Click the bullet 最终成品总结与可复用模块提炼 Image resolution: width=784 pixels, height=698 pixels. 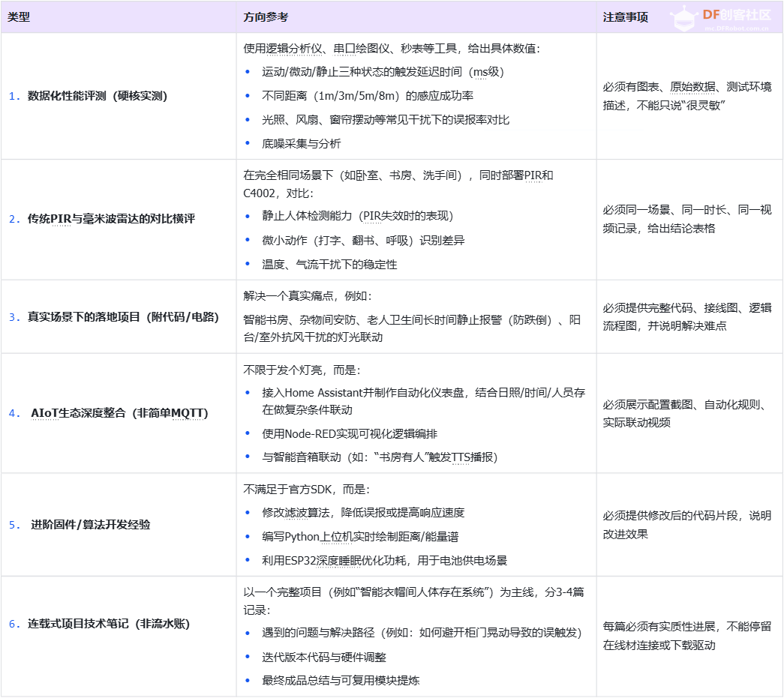click(341, 681)
